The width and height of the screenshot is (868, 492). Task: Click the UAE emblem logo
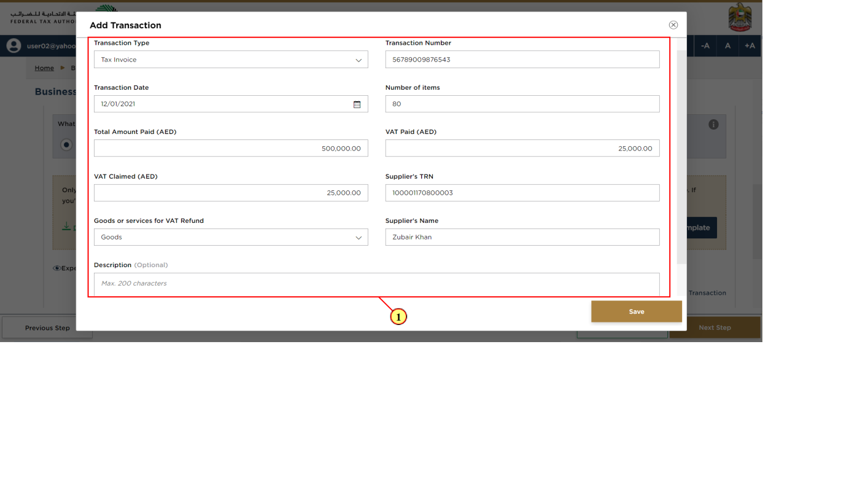pyautogui.click(x=740, y=17)
